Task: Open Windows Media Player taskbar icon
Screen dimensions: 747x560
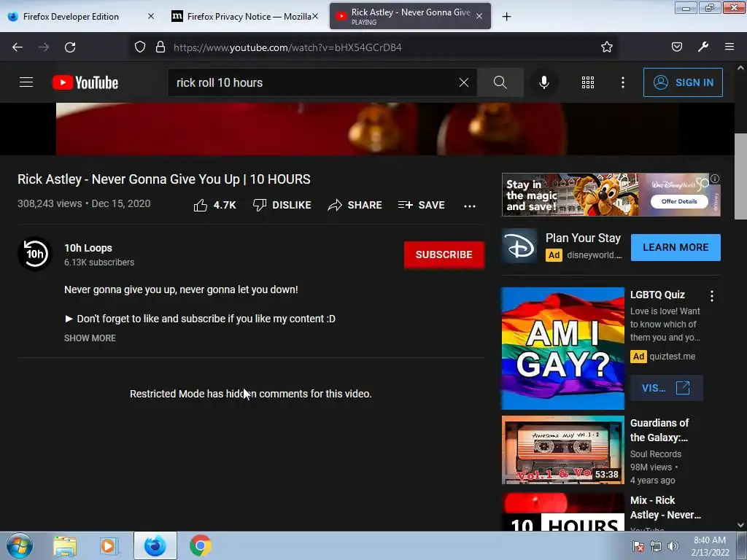Action: (109, 545)
